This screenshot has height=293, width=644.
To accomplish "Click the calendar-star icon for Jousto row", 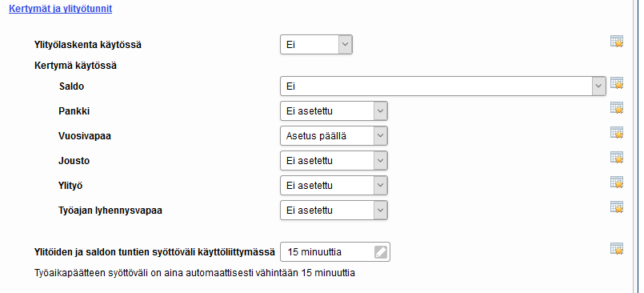I will [617, 158].
